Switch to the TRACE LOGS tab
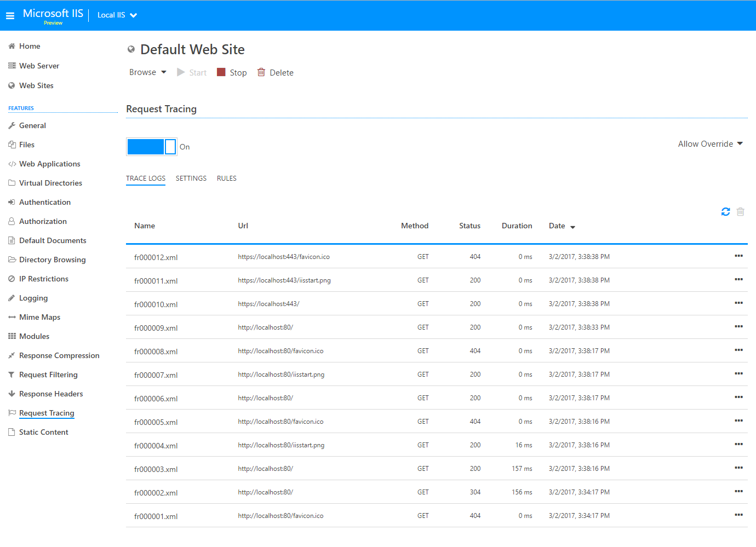 pyautogui.click(x=146, y=179)
